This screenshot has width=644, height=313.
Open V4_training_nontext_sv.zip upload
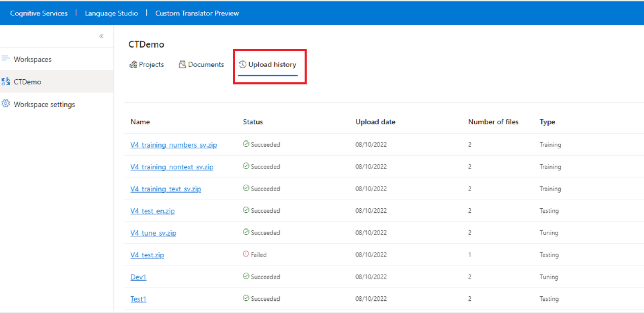point(172,167)
